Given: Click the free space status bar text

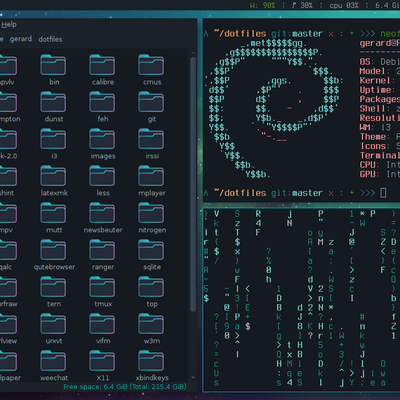Looking at the screenshot, I should click(125, 387).
